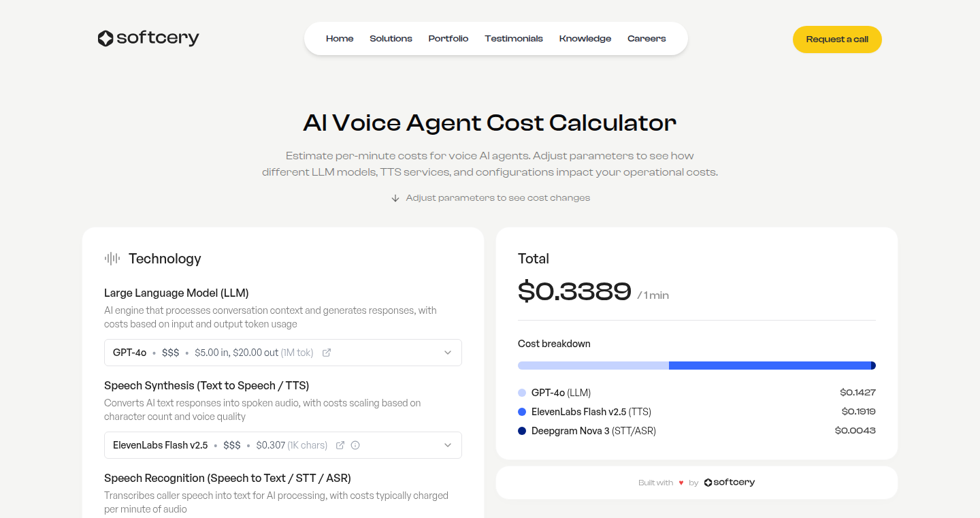
Task: Go to the Portfolio navigation item
Action: pos(448,39)
